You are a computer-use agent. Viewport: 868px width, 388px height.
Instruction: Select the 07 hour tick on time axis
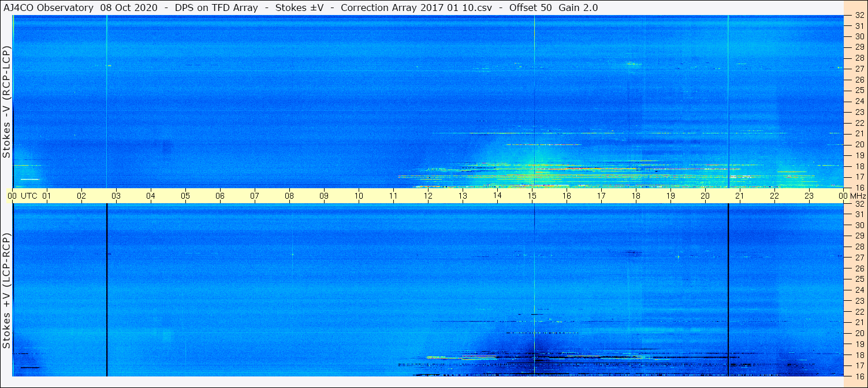click(255, 196)
